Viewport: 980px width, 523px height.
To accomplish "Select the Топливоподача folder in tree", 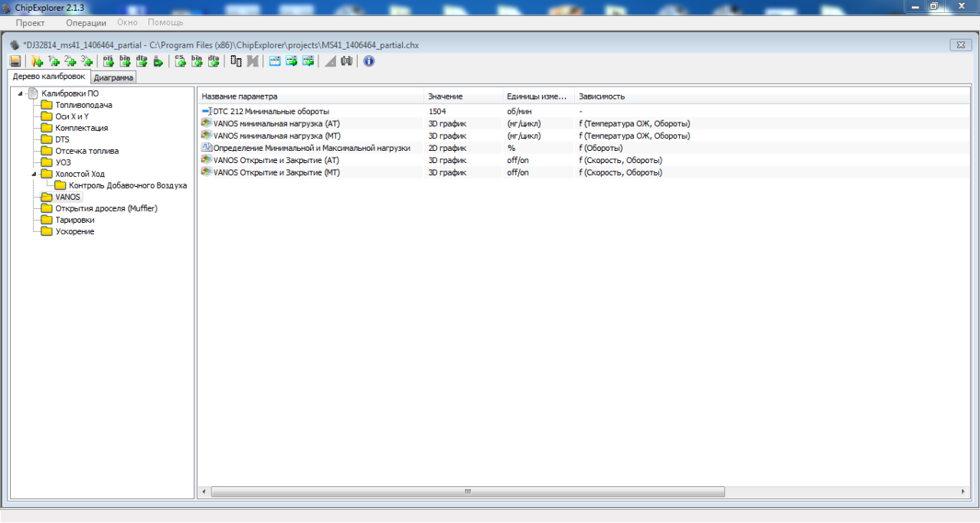I will (x=83, y=105).
